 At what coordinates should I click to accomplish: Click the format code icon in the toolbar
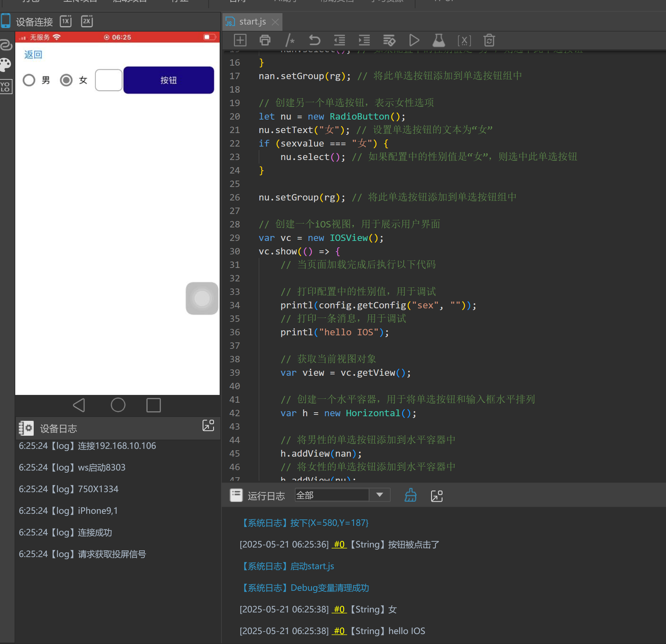389,40
